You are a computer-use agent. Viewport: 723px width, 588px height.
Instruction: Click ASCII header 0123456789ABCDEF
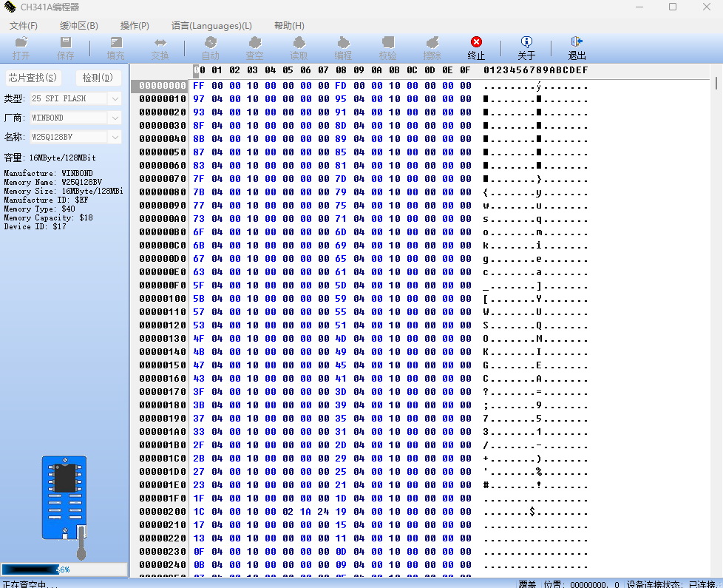pyautogui.click(x=536, y=70)
